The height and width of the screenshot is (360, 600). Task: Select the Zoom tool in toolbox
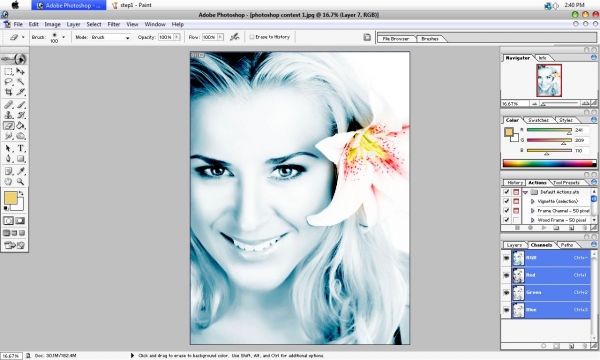point(21,181)
